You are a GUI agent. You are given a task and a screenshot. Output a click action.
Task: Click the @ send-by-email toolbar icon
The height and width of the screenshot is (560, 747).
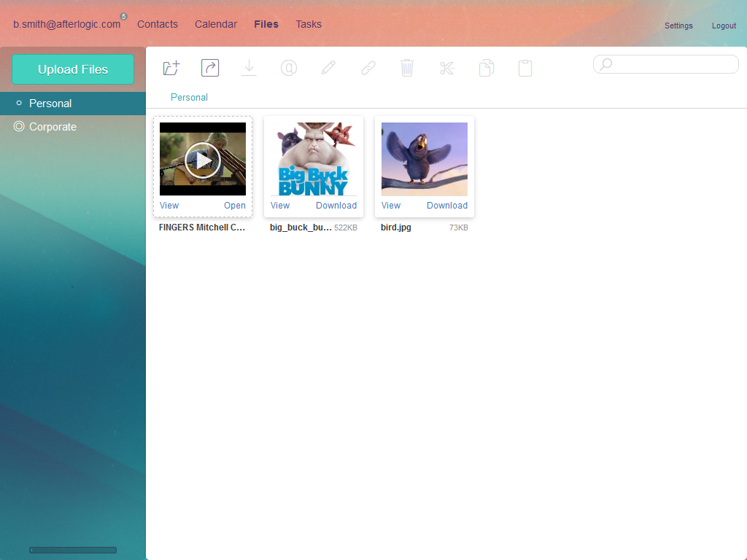click(x=289, y=68)
